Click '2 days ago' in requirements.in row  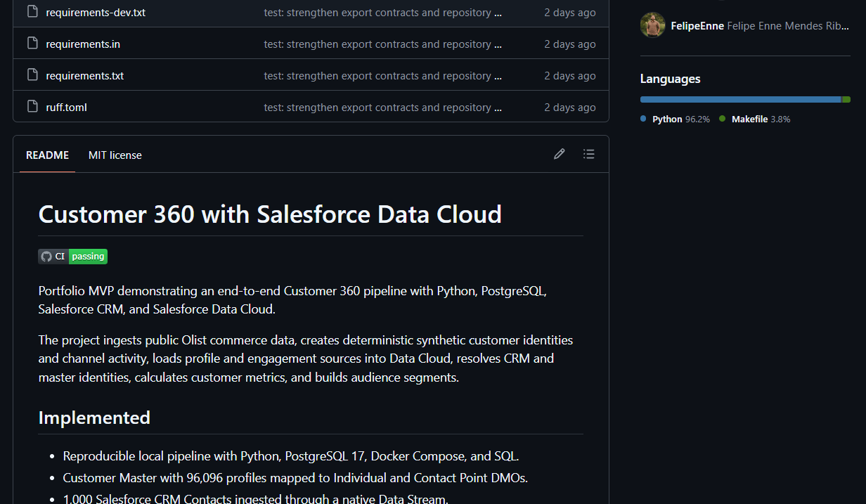click(570, 44)
